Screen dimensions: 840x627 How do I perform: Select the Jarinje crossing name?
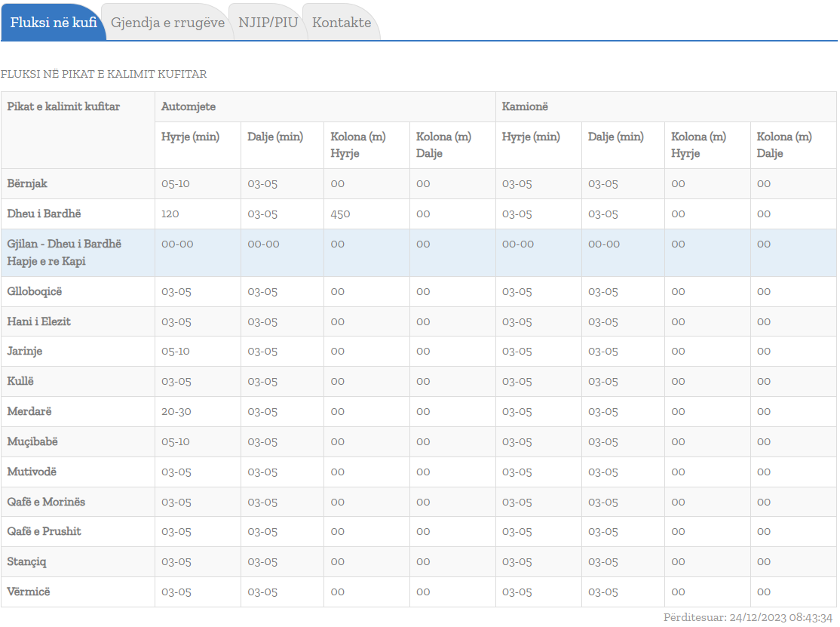[x=25, y=352]
